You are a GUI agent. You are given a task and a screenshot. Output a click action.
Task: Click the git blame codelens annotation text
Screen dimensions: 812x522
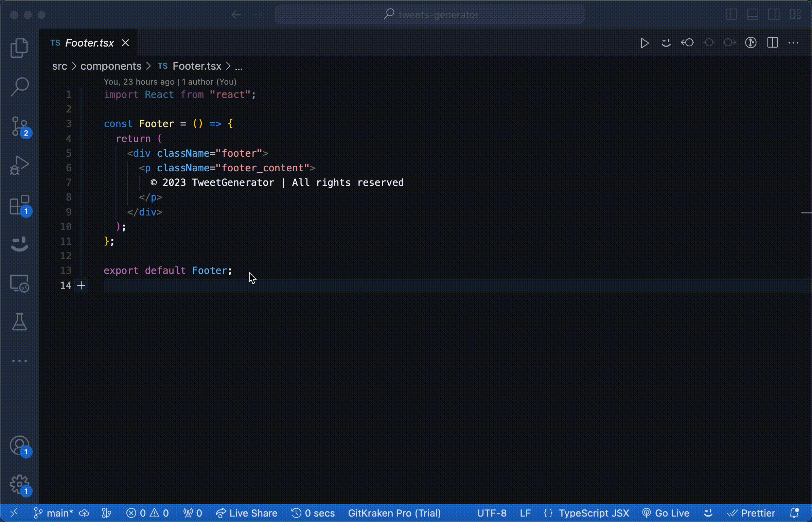(170, 82)
